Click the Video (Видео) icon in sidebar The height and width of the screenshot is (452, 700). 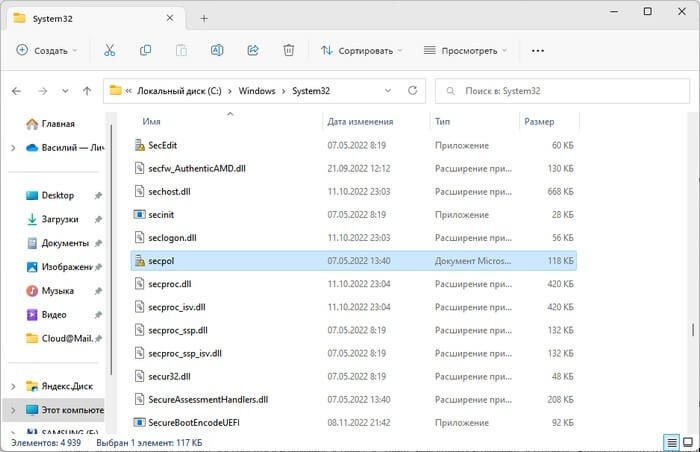[32, 315]
